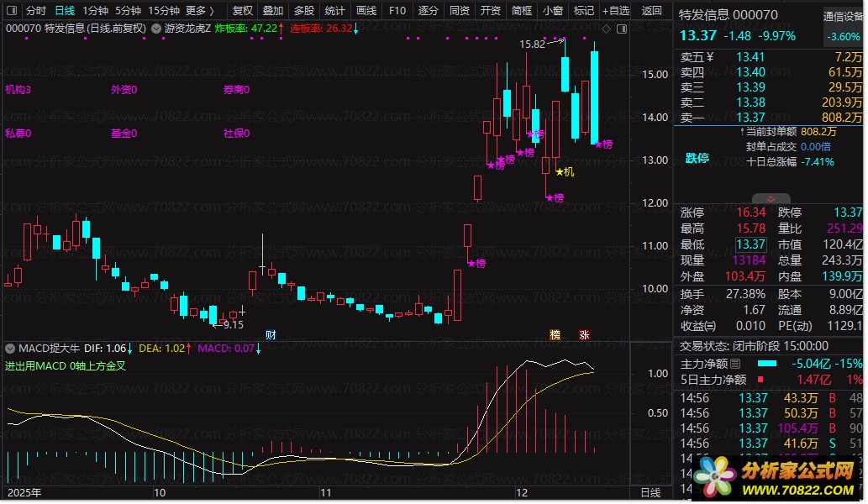Open the 统计 statistics tool

point(335,11)
